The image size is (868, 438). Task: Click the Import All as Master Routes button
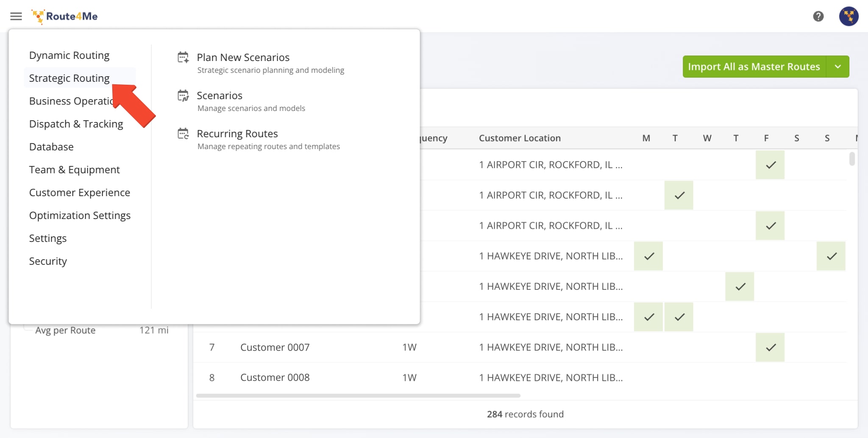(754, 67)
